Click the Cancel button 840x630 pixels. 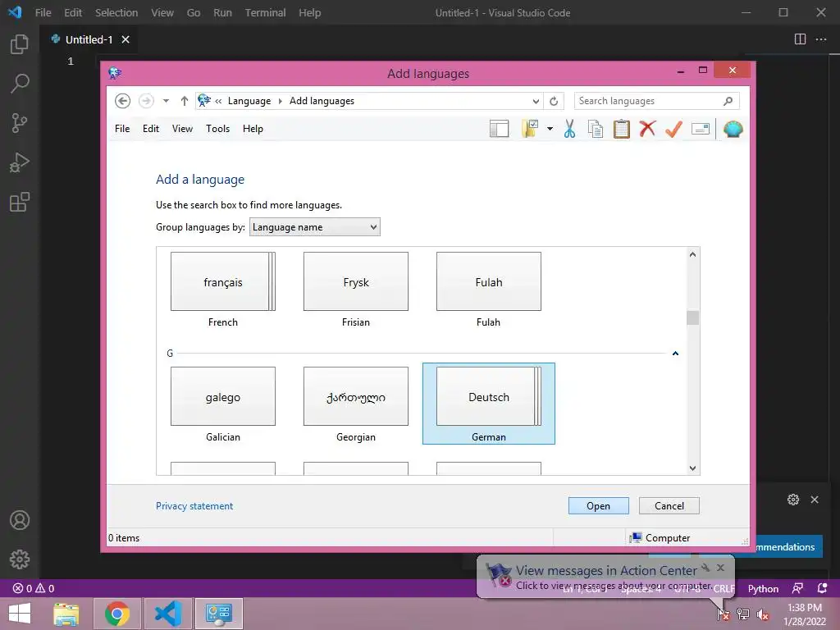point(669,505)
